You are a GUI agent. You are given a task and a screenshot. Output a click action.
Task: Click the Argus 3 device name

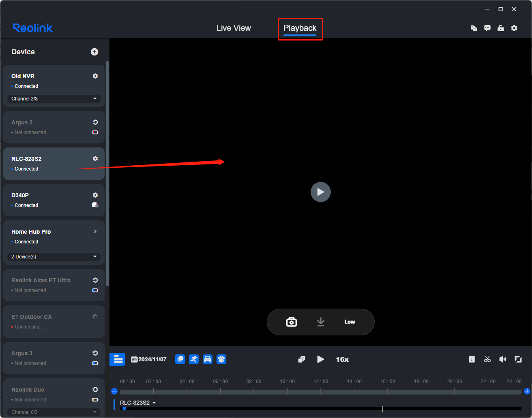click(x=22, y=353)
